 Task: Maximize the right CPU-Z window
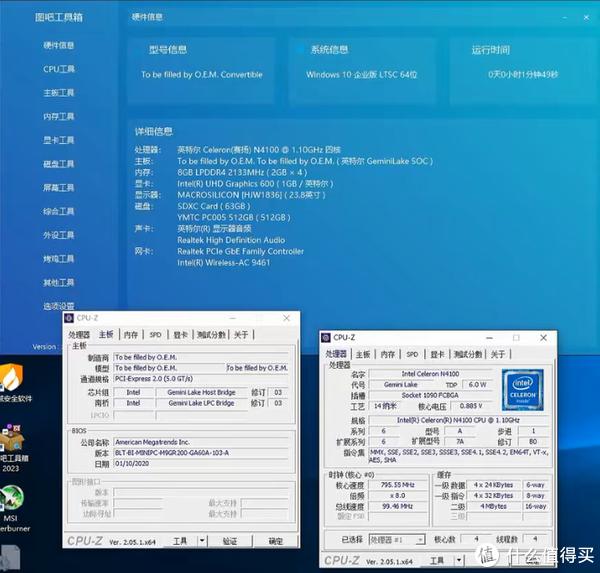516,338
